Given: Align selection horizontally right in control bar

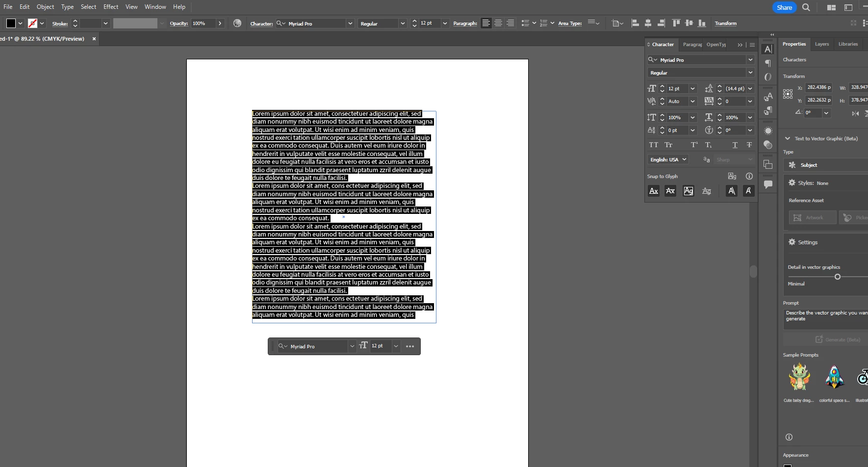Looking at the screenshot, I should coord(661,23).
